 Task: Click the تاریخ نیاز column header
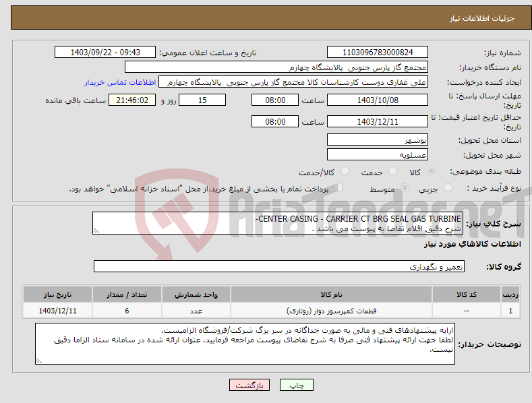coord(58,294)
